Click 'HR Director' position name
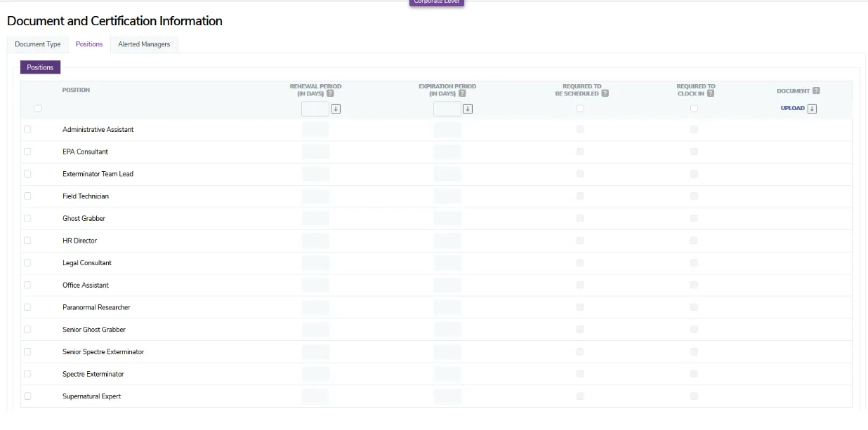 [x=79, y=241]
